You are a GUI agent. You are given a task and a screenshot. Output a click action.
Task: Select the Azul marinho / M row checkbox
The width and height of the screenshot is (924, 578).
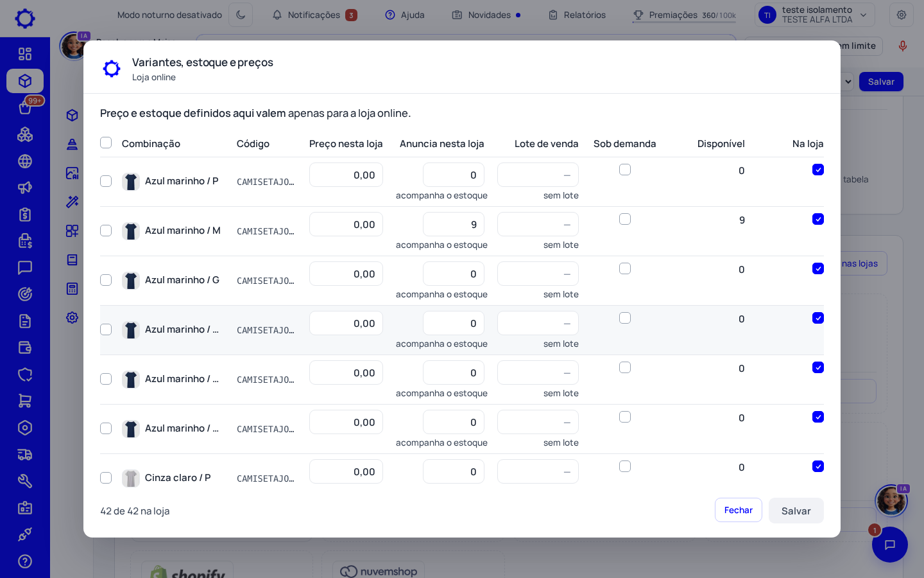(x=106, y=231)
